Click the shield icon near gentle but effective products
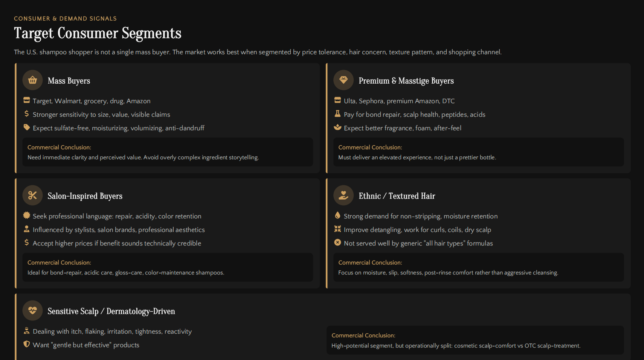Image resolution: width=644 pixels, height=360 pixels. pyautogui.click(x=26, y=344)
